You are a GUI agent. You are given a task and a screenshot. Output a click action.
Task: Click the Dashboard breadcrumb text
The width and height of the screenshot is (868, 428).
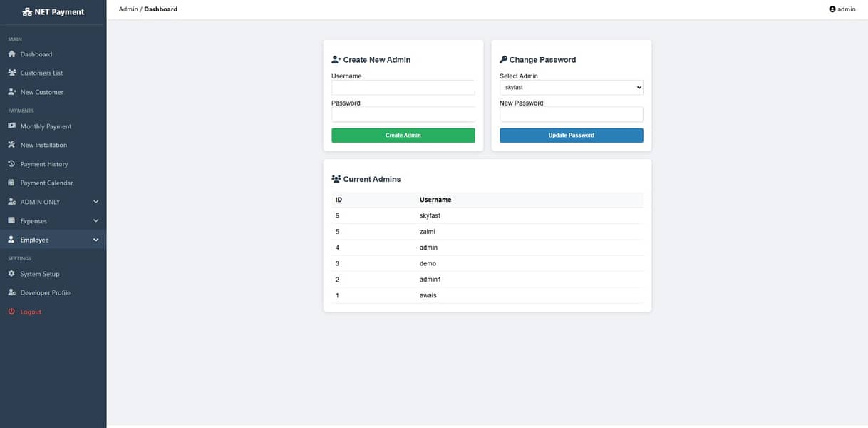pyautogui.click(x=161, y=9)
